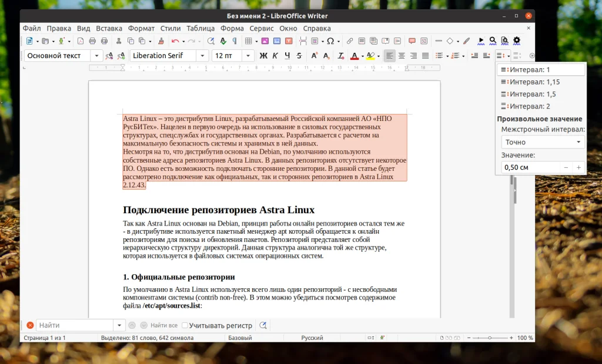Insert a special character

331,41
